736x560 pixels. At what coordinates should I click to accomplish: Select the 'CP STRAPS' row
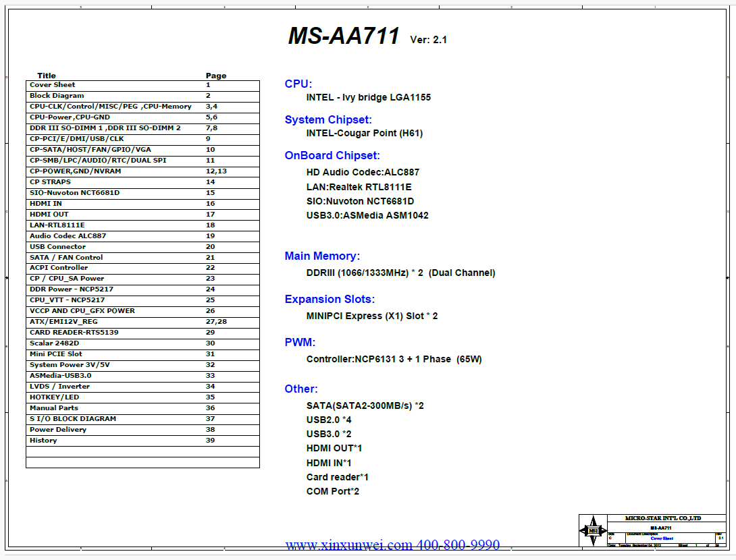[142, 182]
